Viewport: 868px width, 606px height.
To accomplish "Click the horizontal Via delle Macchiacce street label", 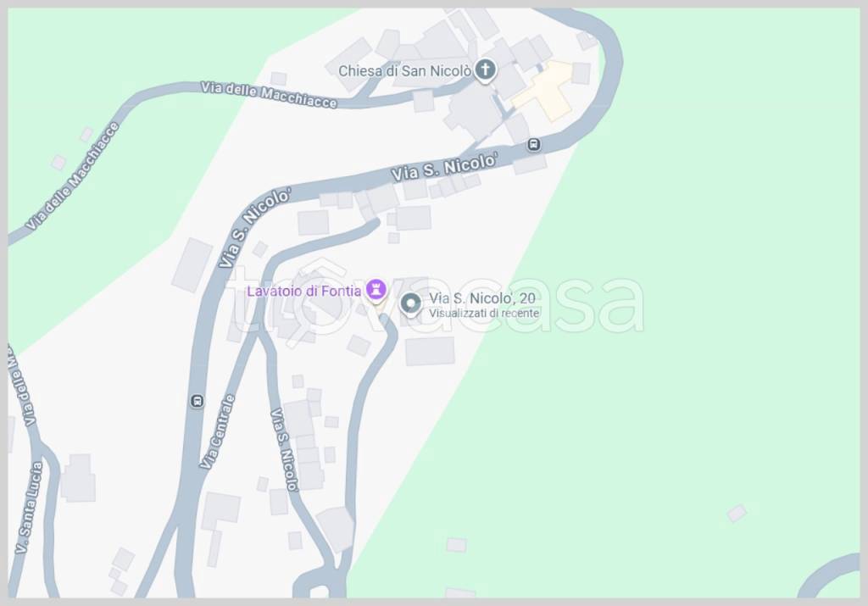I will (269, 95).
